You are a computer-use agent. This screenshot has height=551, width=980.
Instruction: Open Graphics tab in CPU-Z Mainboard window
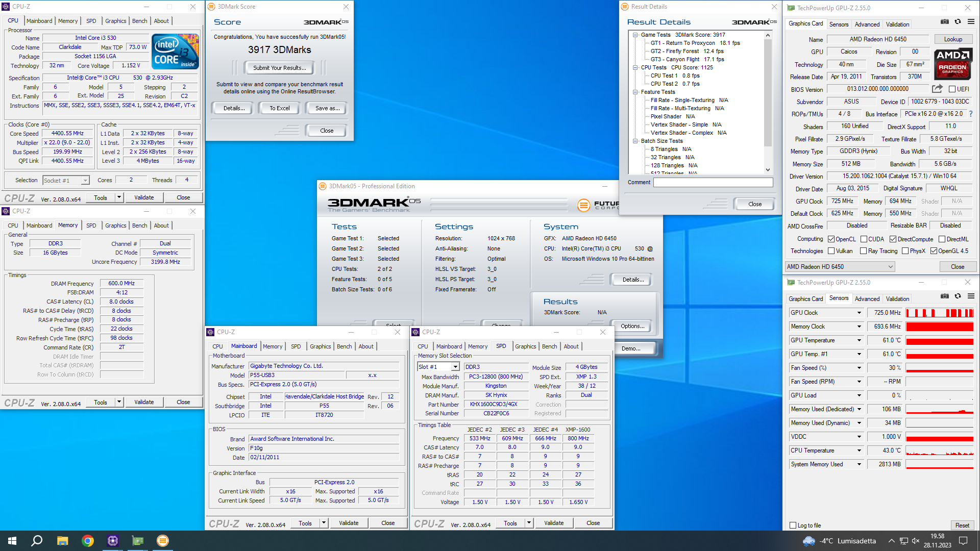coord(320,346)
